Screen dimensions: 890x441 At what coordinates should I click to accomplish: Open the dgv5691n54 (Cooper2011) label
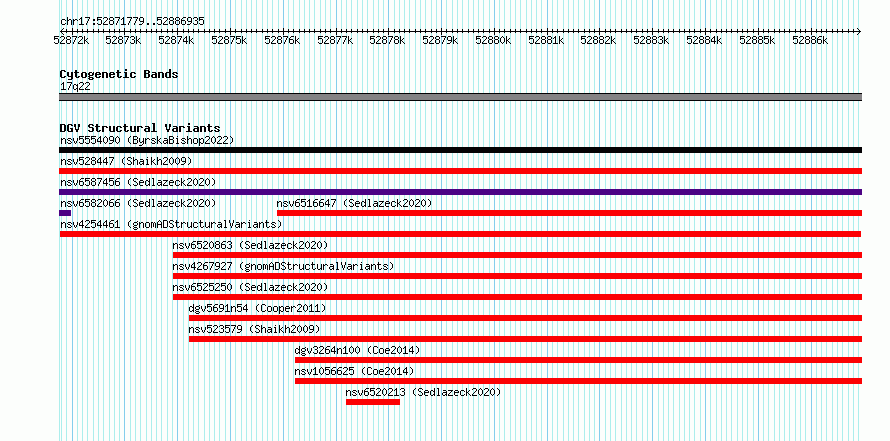pos(258,308)
